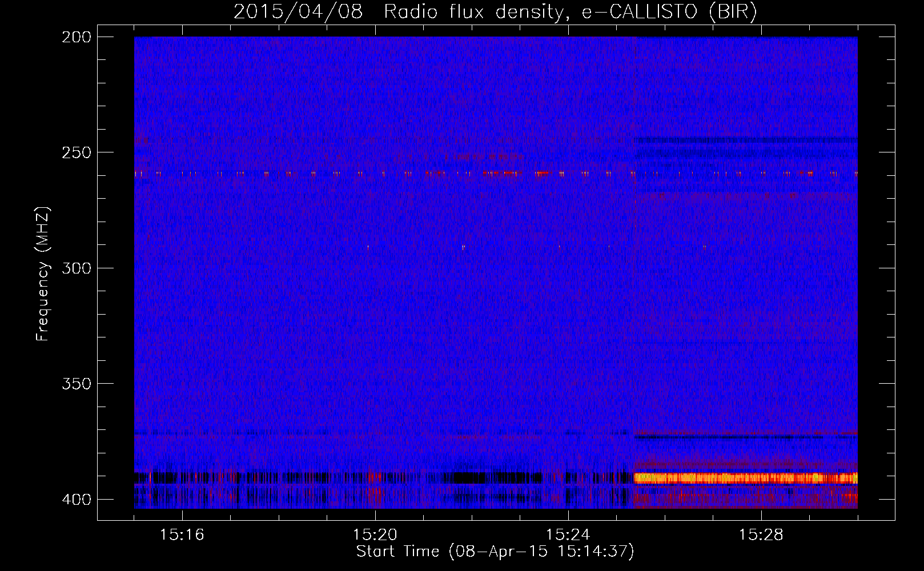Click the 15:28 time tick label
Screen dimensions: 924x571
(x=761, y=535)
